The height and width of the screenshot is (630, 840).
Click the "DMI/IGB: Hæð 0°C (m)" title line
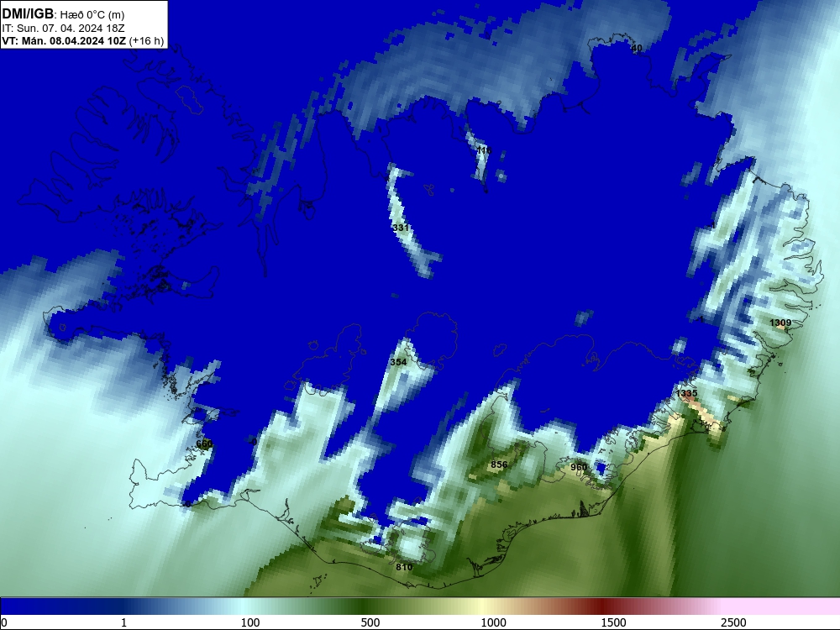pyautogui.click(x=63, y=14)
